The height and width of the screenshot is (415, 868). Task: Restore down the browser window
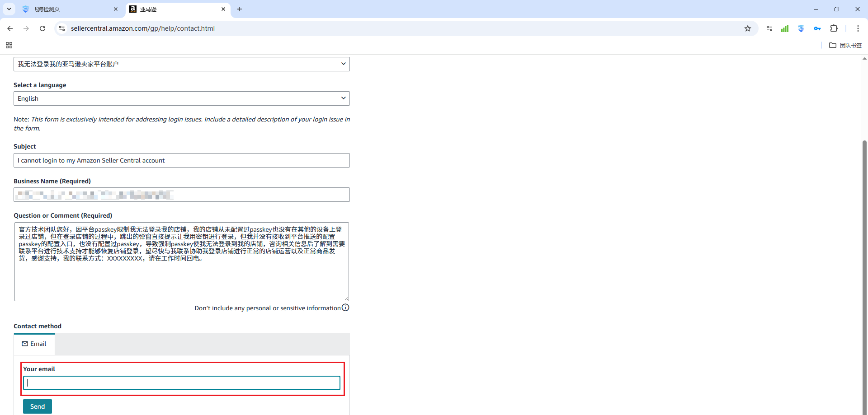pos(837,9)
